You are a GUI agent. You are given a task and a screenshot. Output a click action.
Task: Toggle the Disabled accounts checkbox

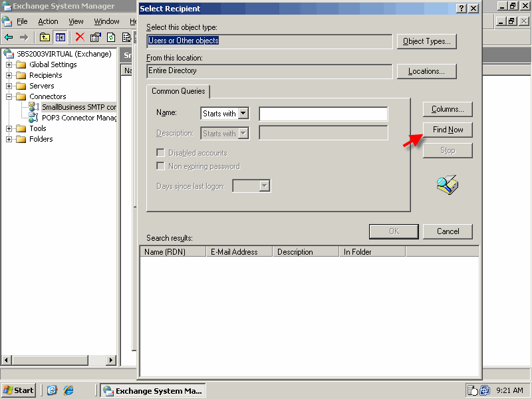[x=160, y=153]
